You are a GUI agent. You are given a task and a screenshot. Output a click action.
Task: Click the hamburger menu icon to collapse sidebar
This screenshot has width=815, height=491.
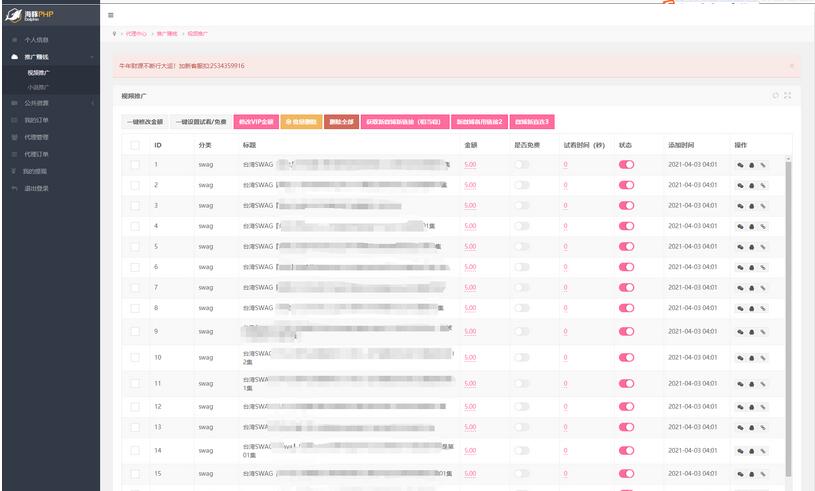pyautogui.click(x=110, y=15)
